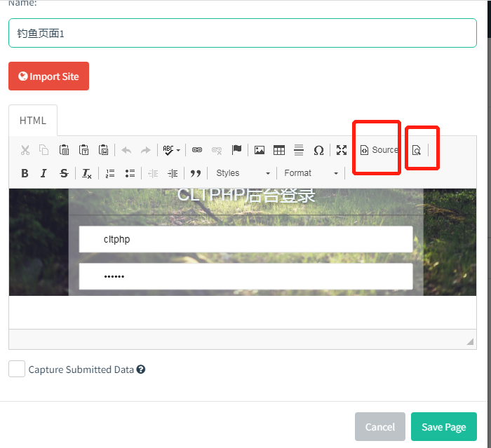Maximize the editor with expand icon
This screenshot has width=491, height=448.
point(342,150)
